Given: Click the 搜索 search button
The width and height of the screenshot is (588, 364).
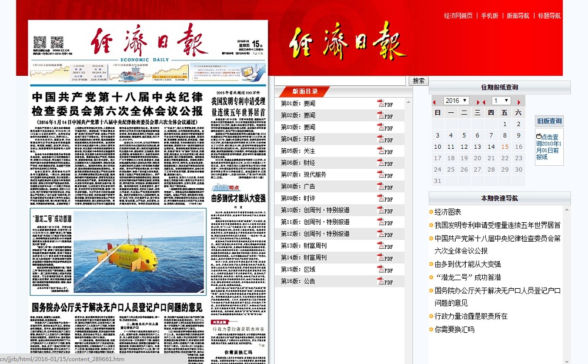Looking at the screenshot, I should pos(419,81).
